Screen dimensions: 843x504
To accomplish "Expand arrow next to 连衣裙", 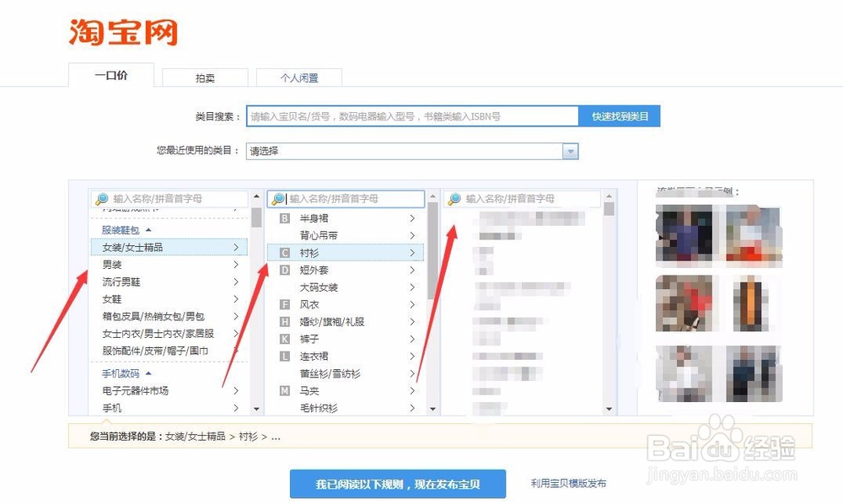I will [x=412, y=356].
